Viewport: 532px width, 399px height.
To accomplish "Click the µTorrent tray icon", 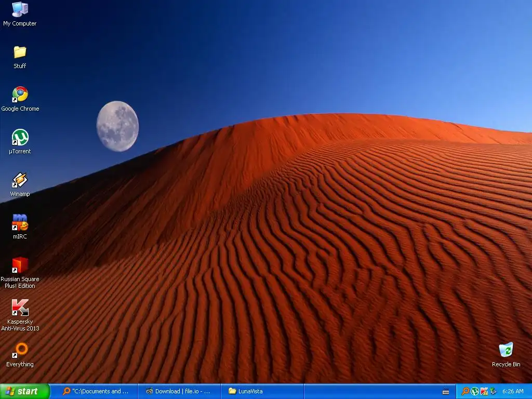I will point(475,391).
